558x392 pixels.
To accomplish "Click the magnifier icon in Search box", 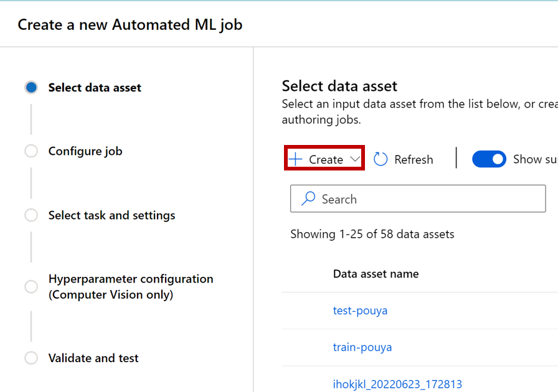I will coord(308,198).
